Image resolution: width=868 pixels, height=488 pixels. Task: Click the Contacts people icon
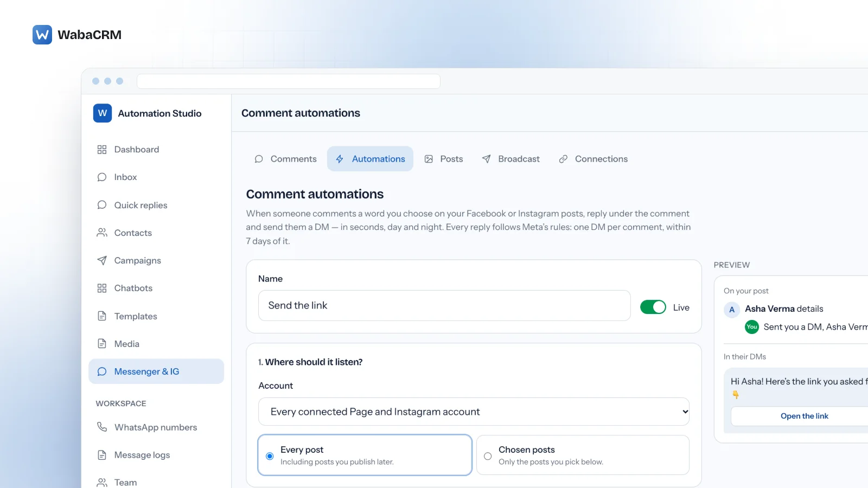pyautogui.click(x=102, y=233)
